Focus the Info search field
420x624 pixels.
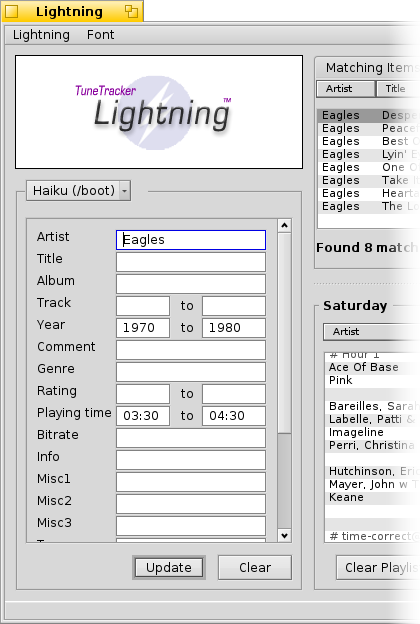191,460
